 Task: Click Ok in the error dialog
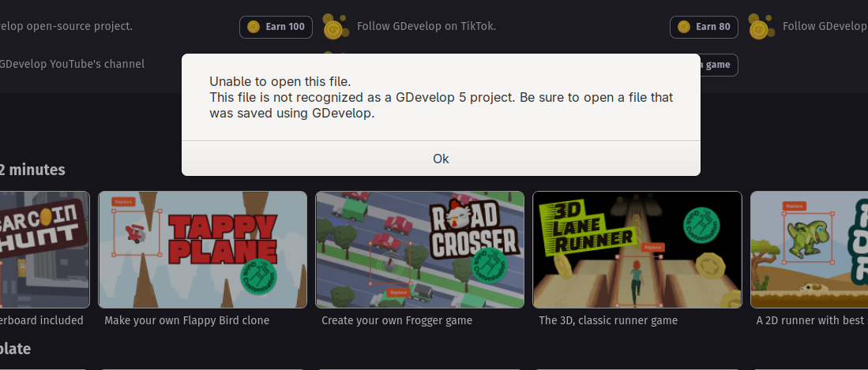click(441, 159)
